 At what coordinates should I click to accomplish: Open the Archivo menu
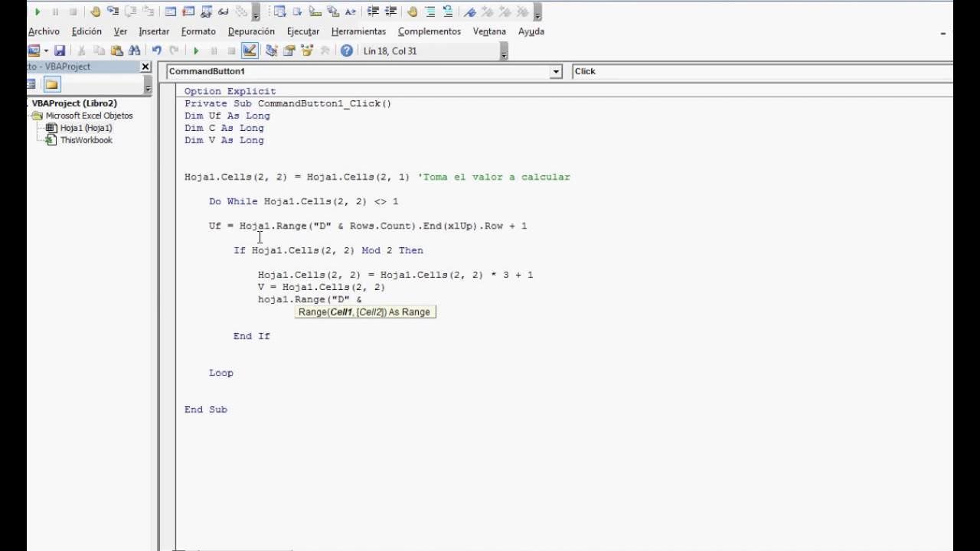point(44,31)
